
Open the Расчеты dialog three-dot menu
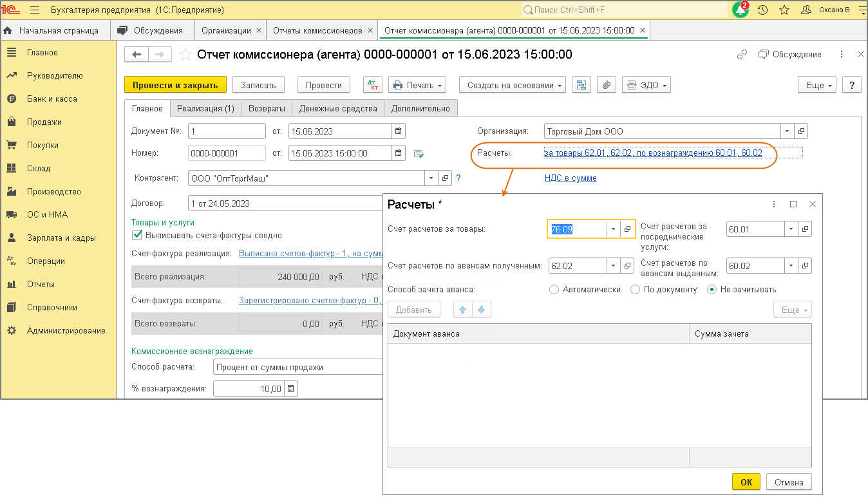pos(774,204)
